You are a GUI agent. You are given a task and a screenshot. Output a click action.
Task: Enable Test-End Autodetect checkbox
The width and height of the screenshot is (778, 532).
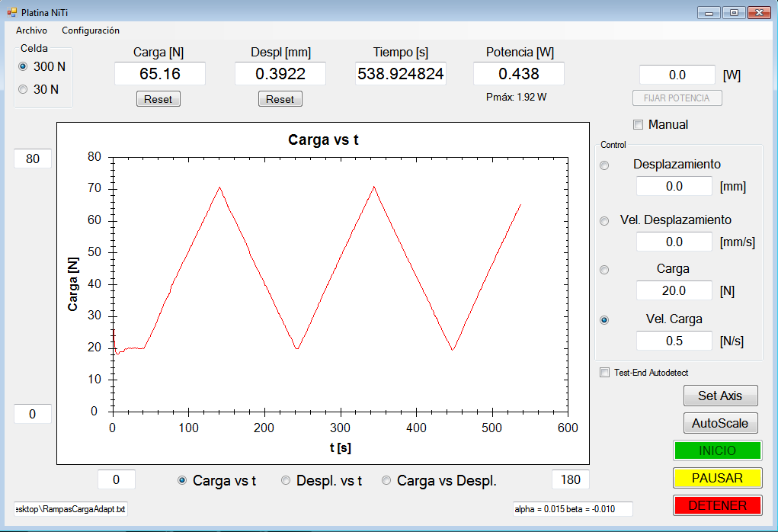point(605,373)
